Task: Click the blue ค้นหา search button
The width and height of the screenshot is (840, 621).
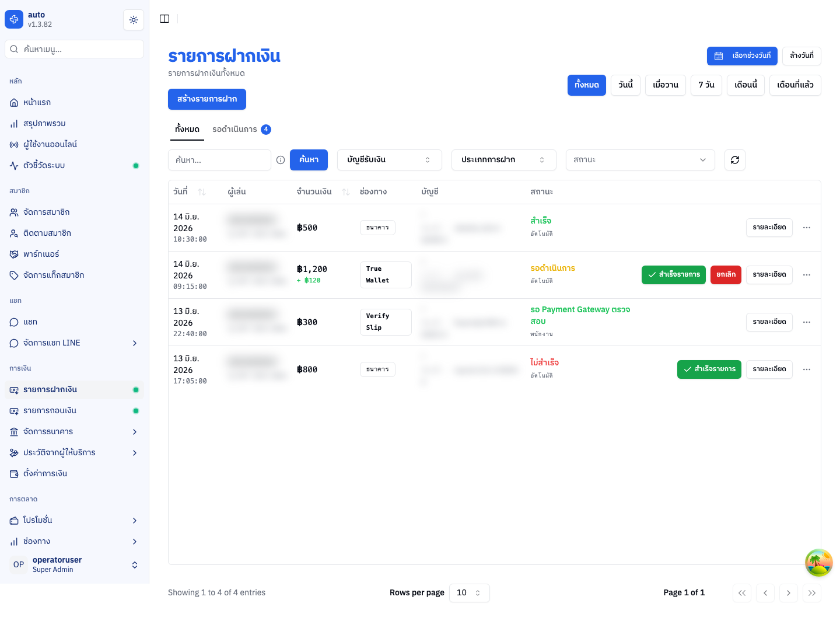Action: click(309, 160)
